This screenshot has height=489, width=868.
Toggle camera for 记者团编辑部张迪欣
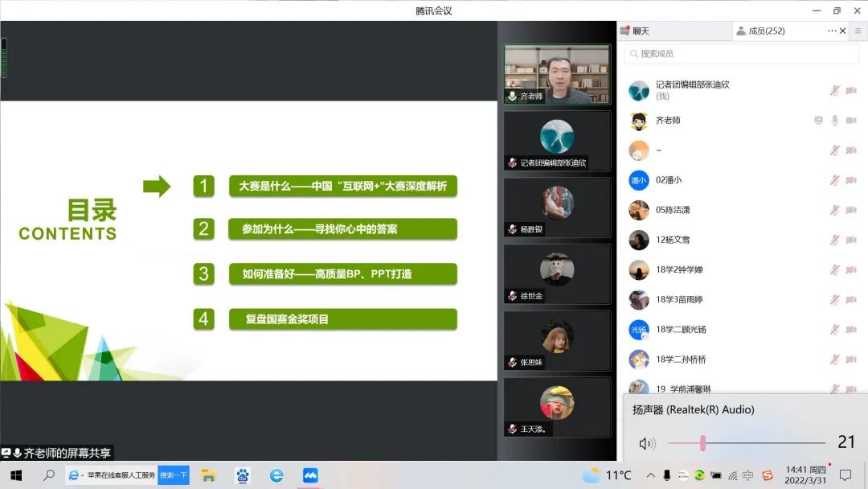[851, 91]
